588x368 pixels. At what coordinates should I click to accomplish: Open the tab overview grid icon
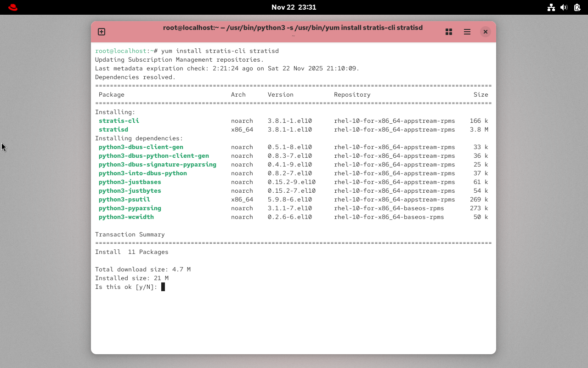(x=449, y=32)
